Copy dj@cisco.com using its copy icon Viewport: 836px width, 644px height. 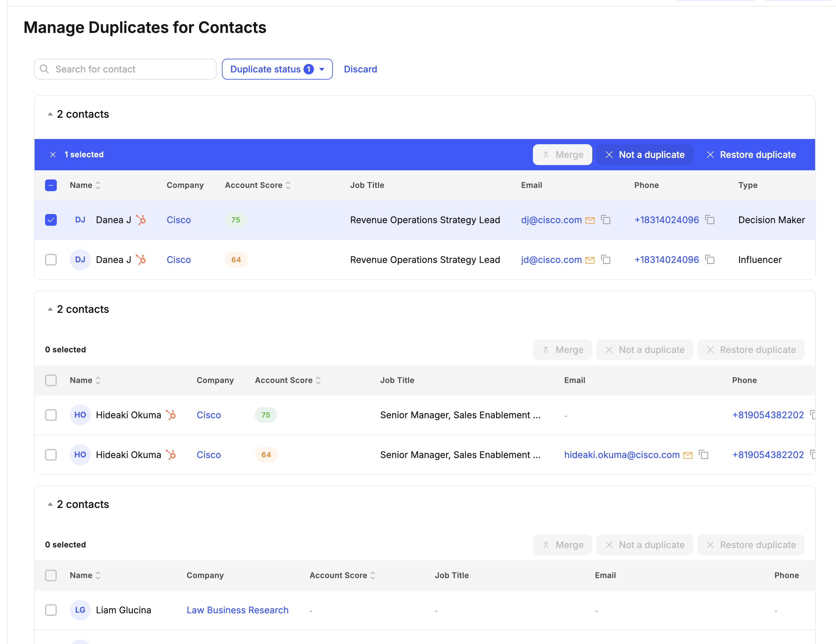click(x=606, y=220)
